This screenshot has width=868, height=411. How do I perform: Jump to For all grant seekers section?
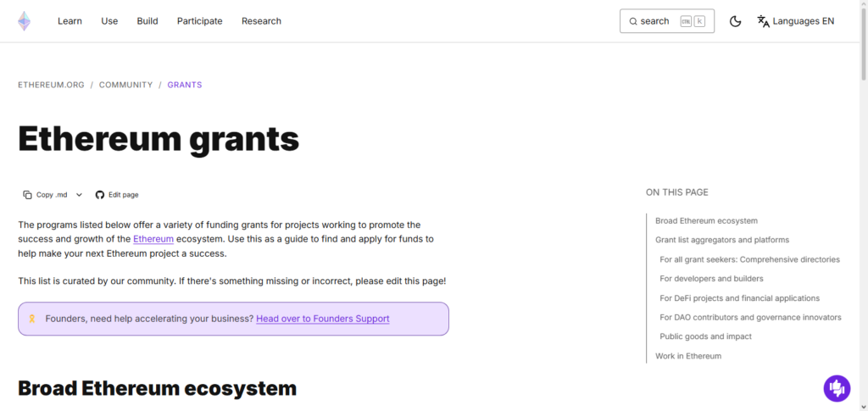pyautogui.click(x=750, y=259)
